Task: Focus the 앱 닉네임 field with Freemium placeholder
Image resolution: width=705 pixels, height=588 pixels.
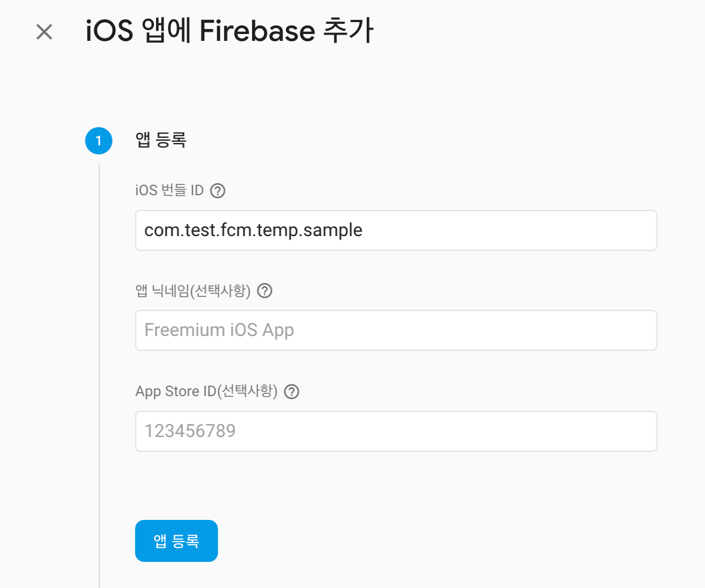Action: pos(396,330)
